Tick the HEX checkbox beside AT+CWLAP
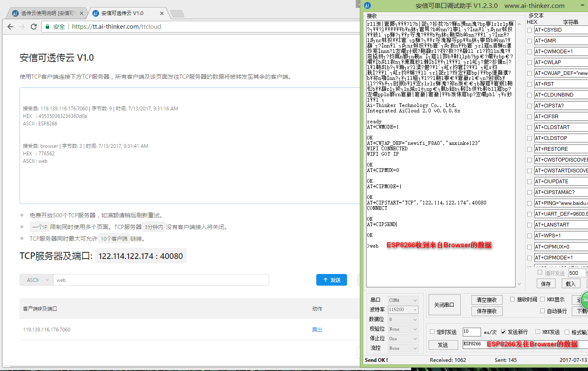The width and height of the screenshot is (588, 371). click(530, 62)
